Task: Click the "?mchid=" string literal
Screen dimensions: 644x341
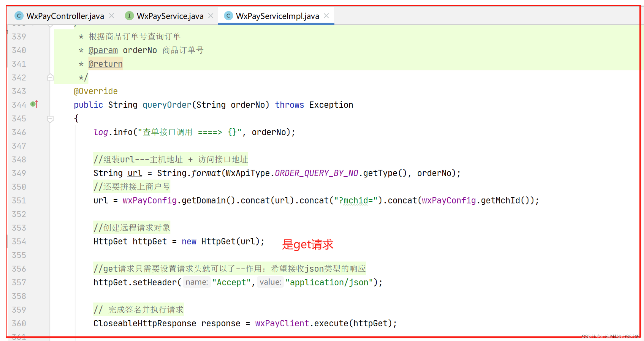Action: (x=355, y=200)
